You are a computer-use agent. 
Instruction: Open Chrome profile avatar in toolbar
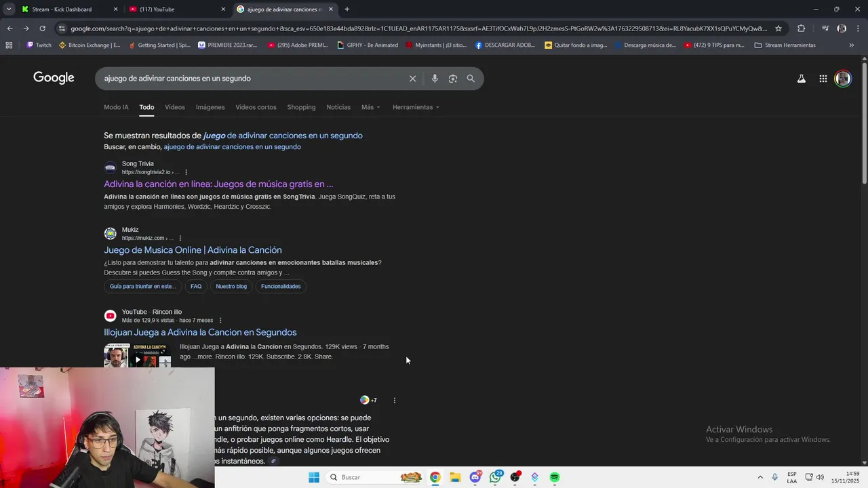click(842, 28)
